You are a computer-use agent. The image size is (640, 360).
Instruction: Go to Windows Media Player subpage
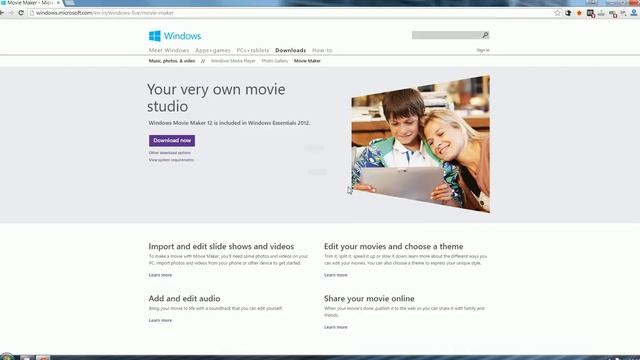pyautogui.click(x=233, y=61)
